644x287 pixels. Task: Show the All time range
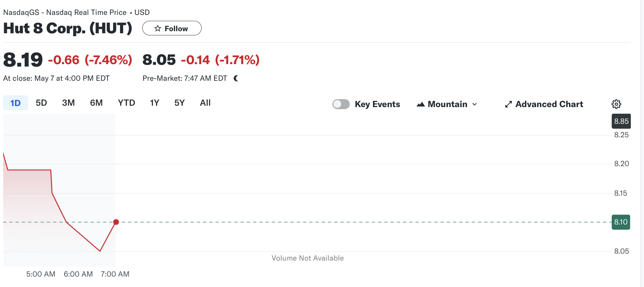(205, 103)
